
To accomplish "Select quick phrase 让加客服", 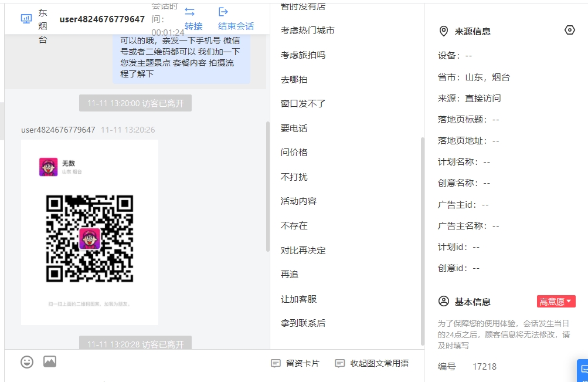I will 298,299.
